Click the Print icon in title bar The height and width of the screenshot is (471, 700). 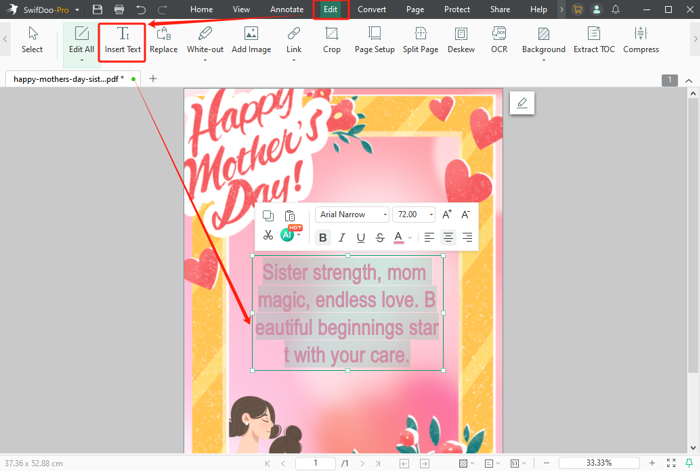pyautogui.click(x=119, y=9)
